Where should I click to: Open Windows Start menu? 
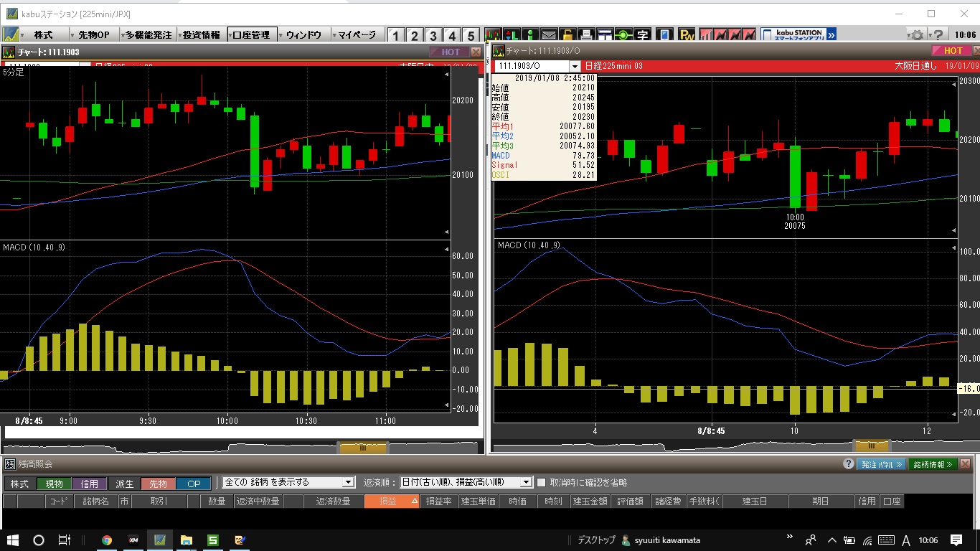coord(13,540)
